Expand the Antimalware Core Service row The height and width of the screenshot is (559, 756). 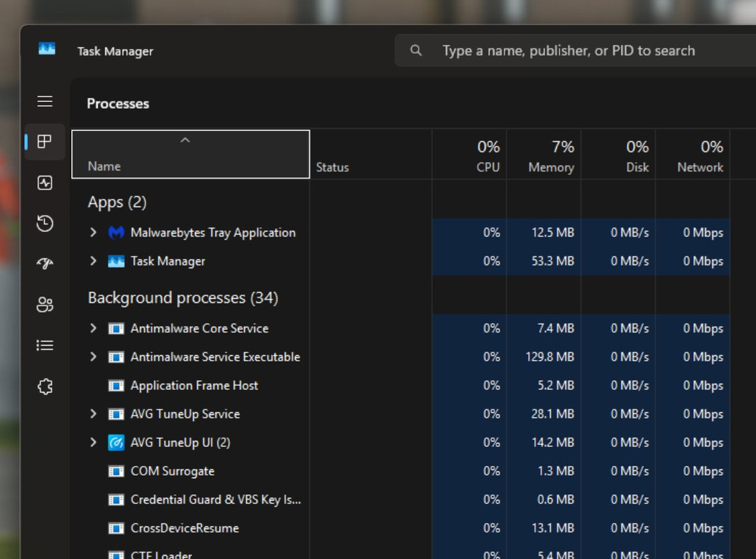tap(93, 328)
